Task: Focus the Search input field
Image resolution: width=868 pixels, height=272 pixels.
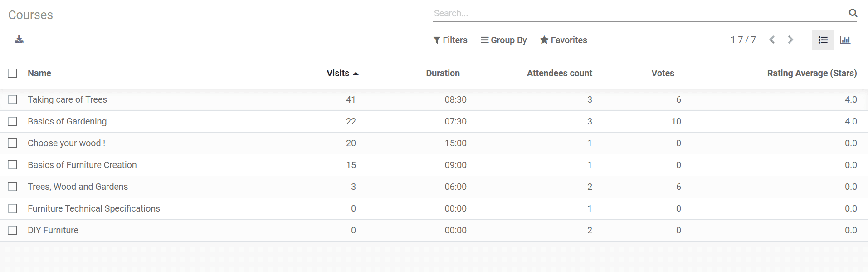Action: point(639,13)
